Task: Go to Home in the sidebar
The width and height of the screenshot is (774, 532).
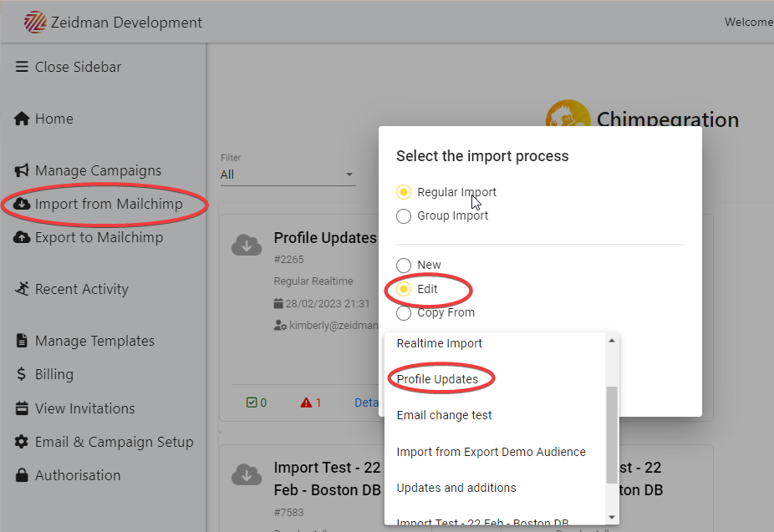Action: pos(54,119)
